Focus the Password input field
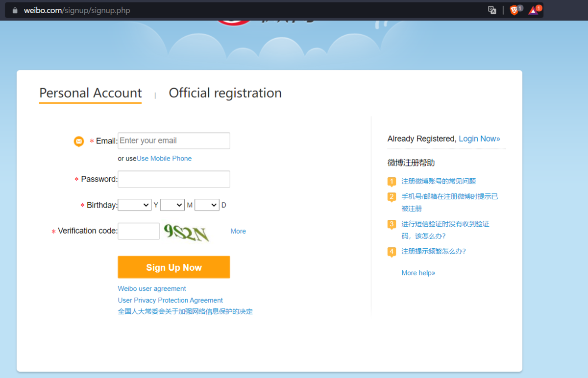Image resolution: width=588 pixels, height=378 pixels. point(174,179)
